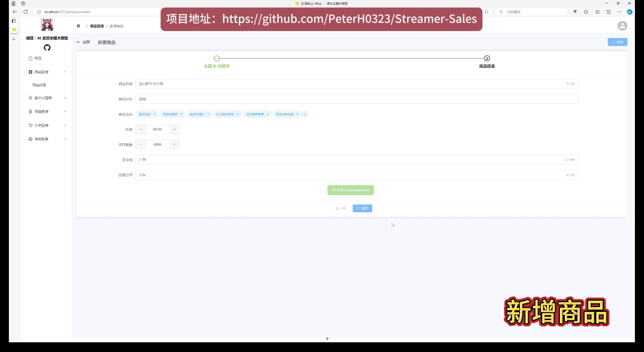
Task: Decrease the 库存数量 with minus stepper
Action: (140, 145)
